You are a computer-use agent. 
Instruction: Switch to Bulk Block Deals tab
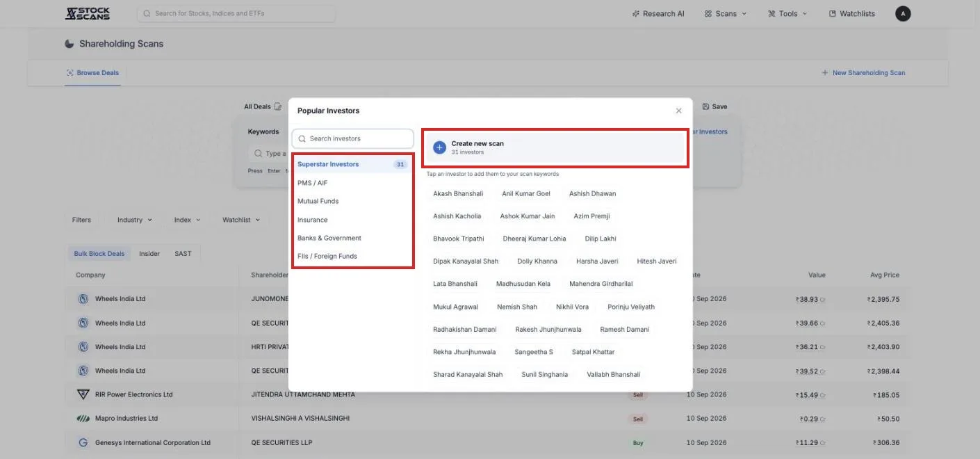point(99,254)
